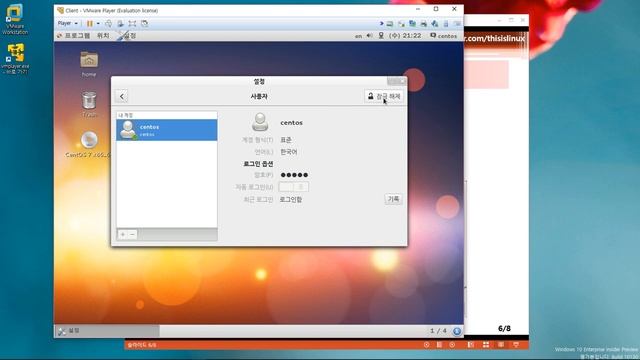Switch to reading view in PowerPoint status bar

tap(501, 345)
